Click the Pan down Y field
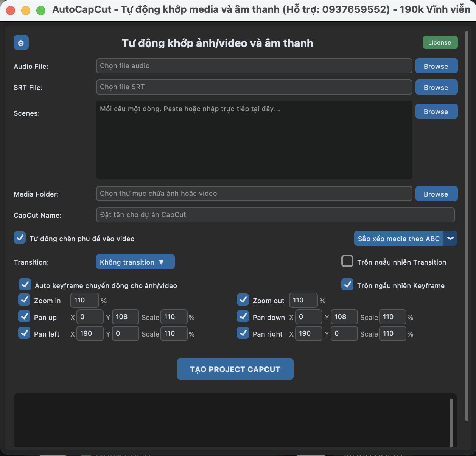 click(344, 317)
